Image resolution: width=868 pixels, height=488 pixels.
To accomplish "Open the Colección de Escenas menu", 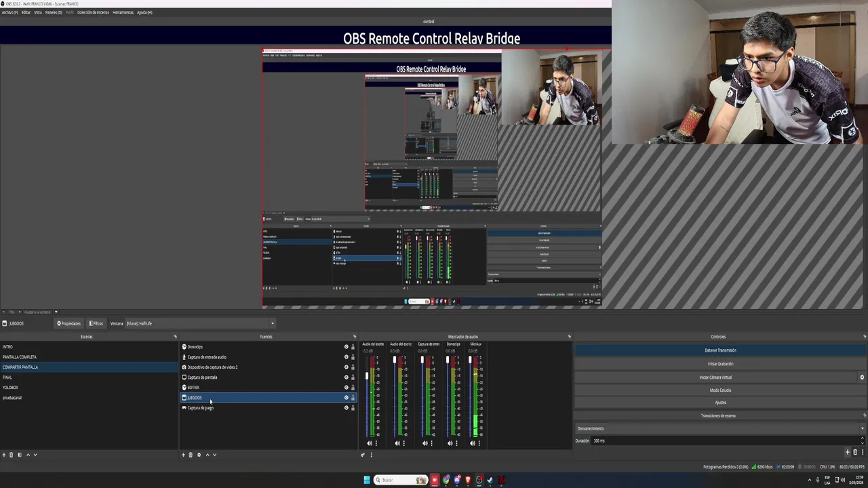I will point(93,12).
